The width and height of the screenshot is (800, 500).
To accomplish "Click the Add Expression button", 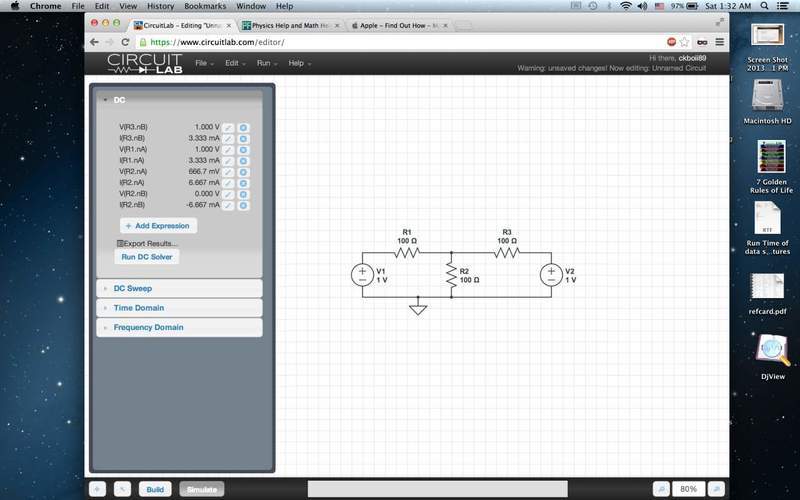I will [x=158, y=226].
